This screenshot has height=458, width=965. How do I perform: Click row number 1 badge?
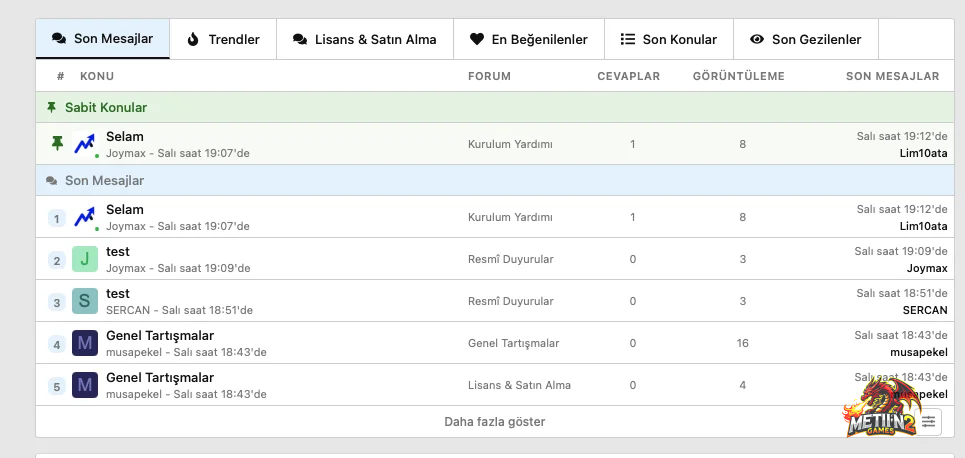57,219
